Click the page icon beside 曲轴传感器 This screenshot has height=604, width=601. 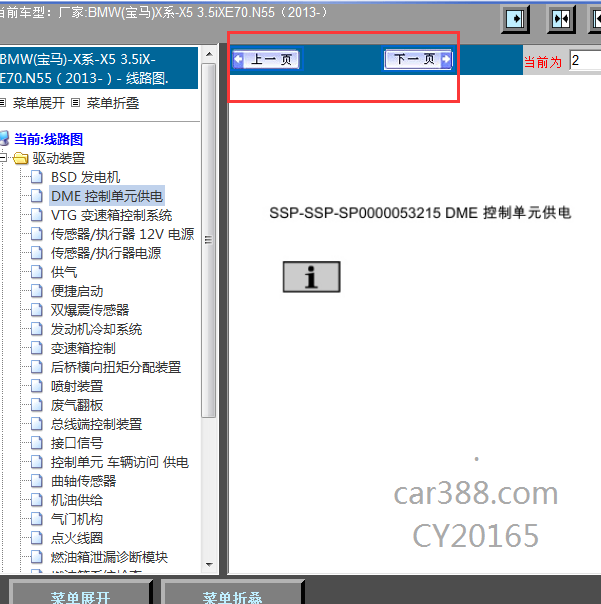pos(37,481)
